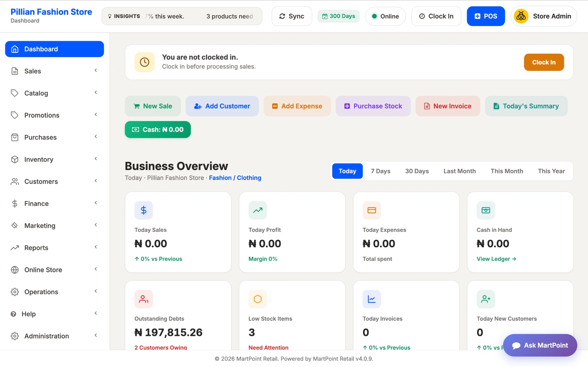Switch to the This Year tab
Image resolution: width=588 pixels, height=367 pixels.
click(x=551, y=171)
